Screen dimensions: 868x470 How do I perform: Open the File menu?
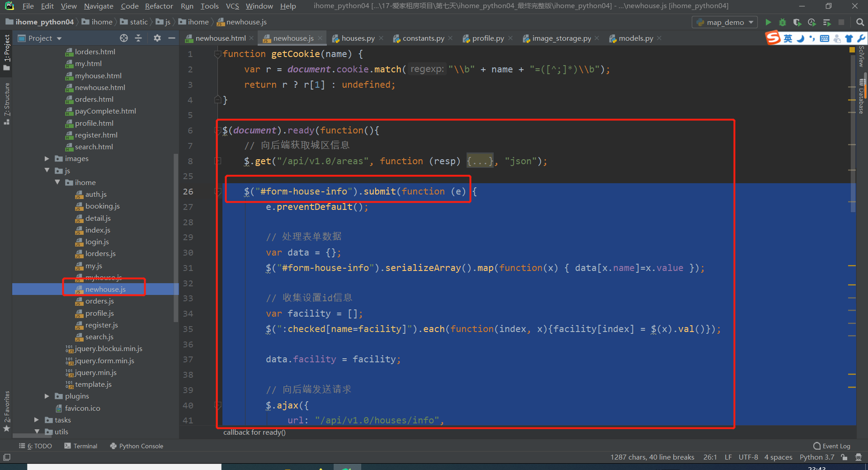coord(28,6)
